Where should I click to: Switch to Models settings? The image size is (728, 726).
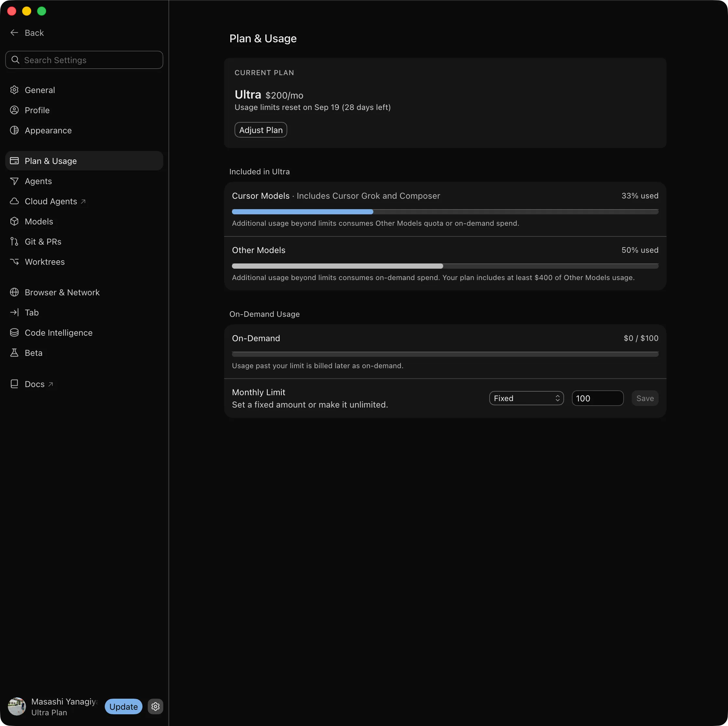(84, 222)
